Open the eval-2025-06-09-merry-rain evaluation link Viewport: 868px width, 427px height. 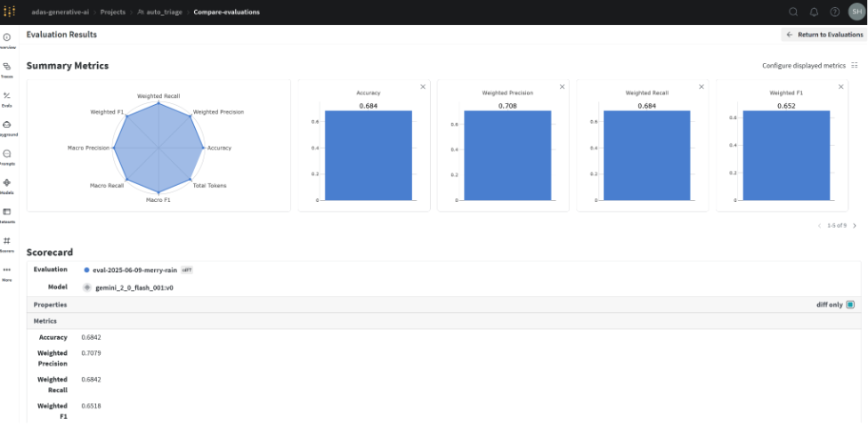coord(135,270)
